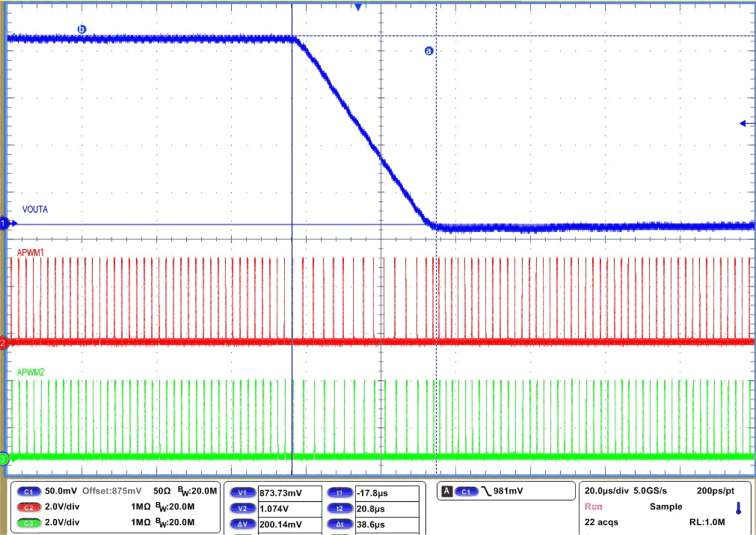This screenshot has width=756, height=535.
Task: Click channel 2 ground reference marker
Action: [3, 343]
